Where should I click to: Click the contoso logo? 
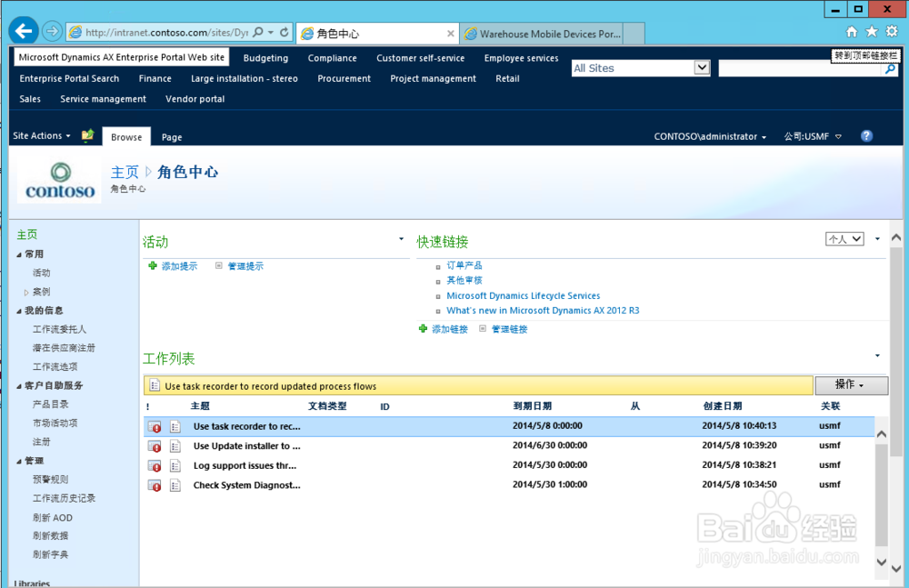pyautogui.click(x=60, y=182)
